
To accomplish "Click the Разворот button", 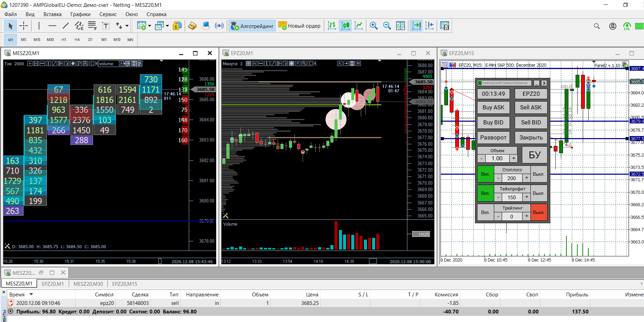I will [493, 137].
